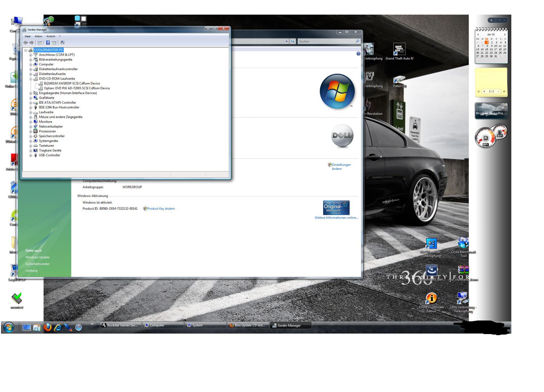Viewport: 544px width, 392px height.
Task: Click the show/hide console tree toolbar icon
Action: tap(40, 43)
